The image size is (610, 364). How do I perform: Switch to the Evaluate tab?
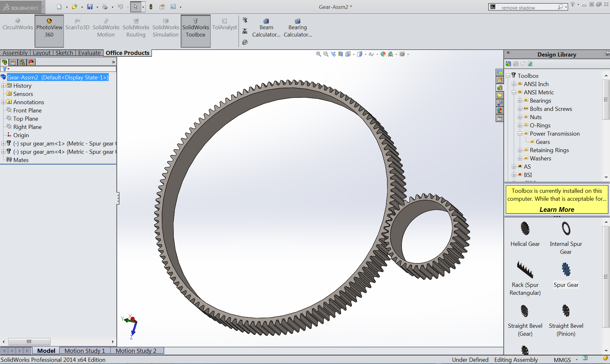click(89, 53)
